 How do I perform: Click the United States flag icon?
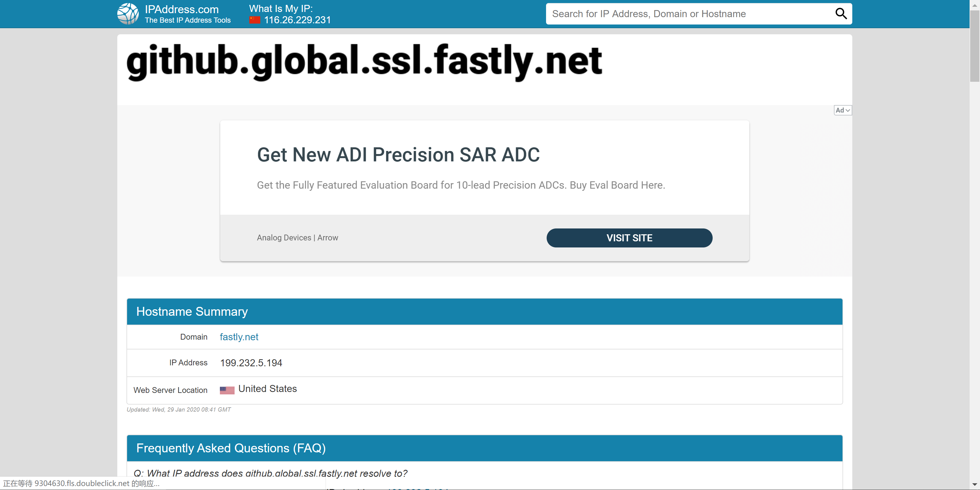click(227, 390)
